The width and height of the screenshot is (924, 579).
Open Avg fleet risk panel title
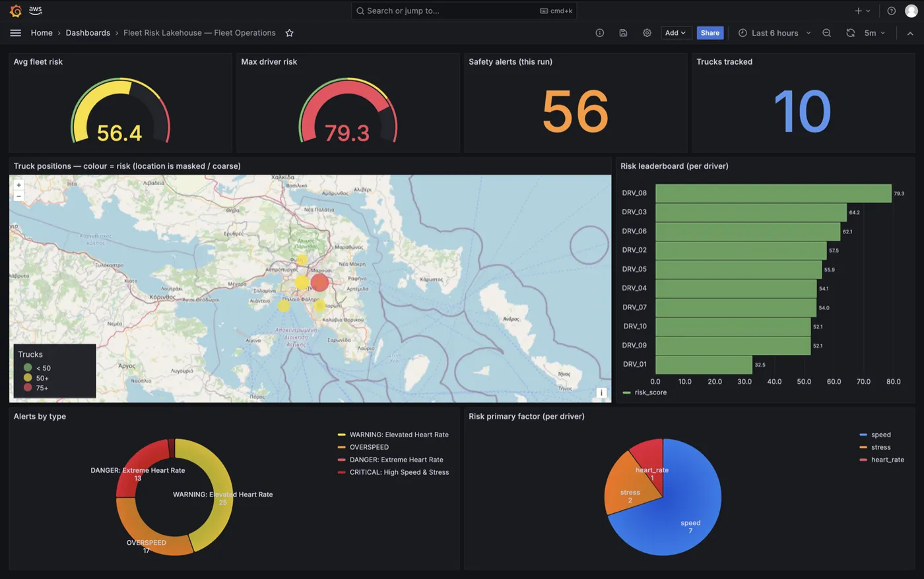point(38,62)
